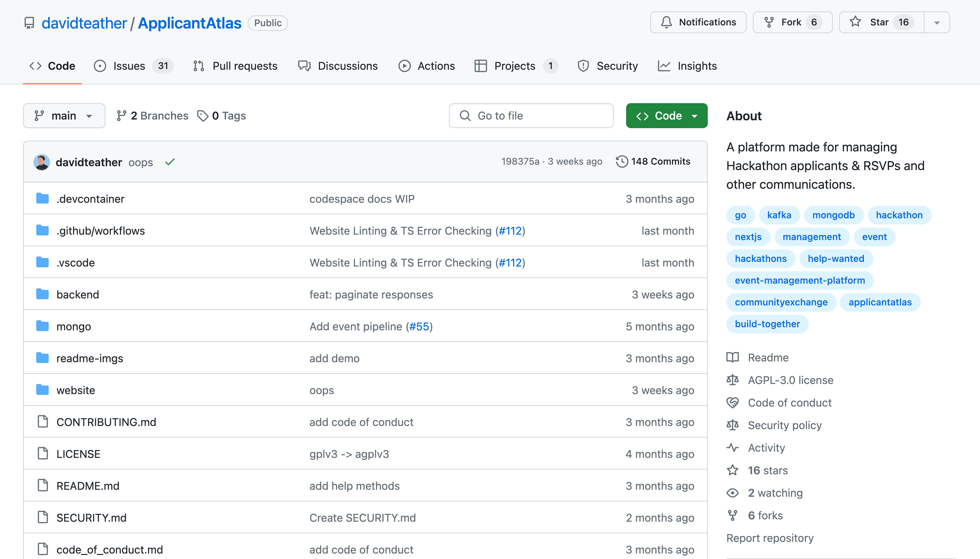Open 'codespace docs WIP' commit message
Viewport: 980px width, 559px height.
[x=362, y=199]
